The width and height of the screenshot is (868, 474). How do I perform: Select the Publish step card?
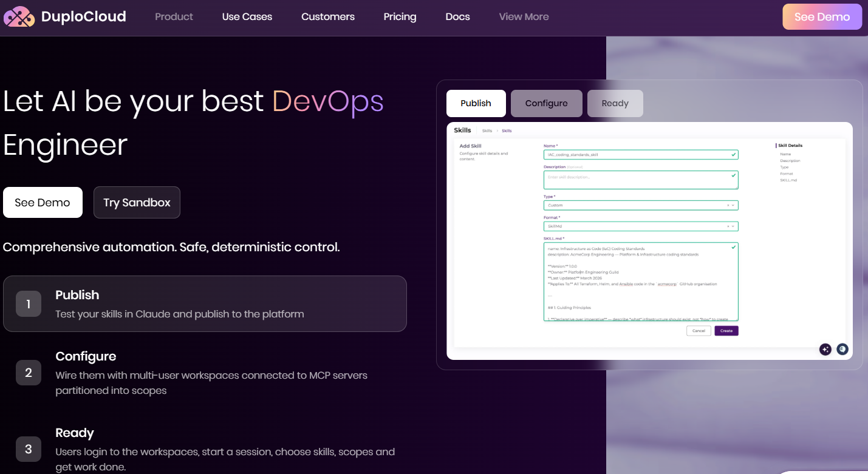(x=205, y=303)
